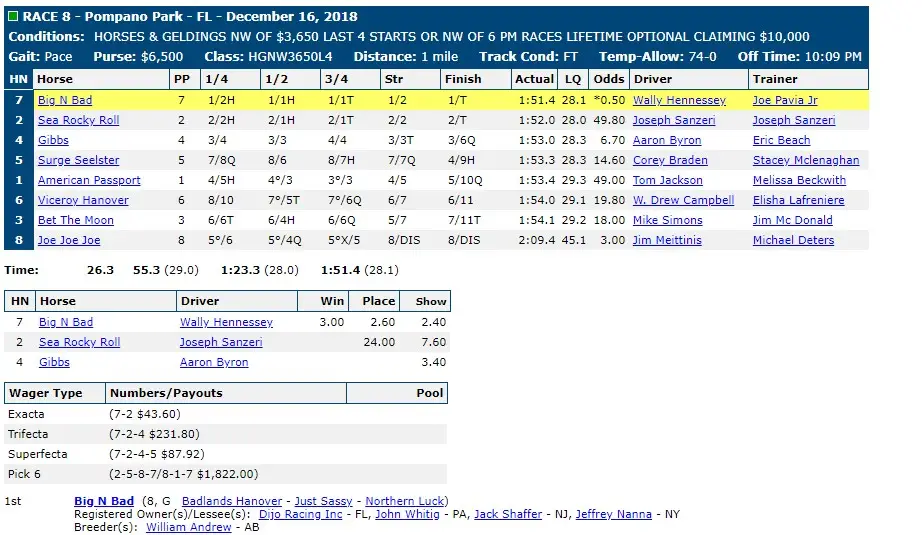Viewport: 922px width, 535px height.
Task: Click the Trainer column header
Action: tap(808, 79)
